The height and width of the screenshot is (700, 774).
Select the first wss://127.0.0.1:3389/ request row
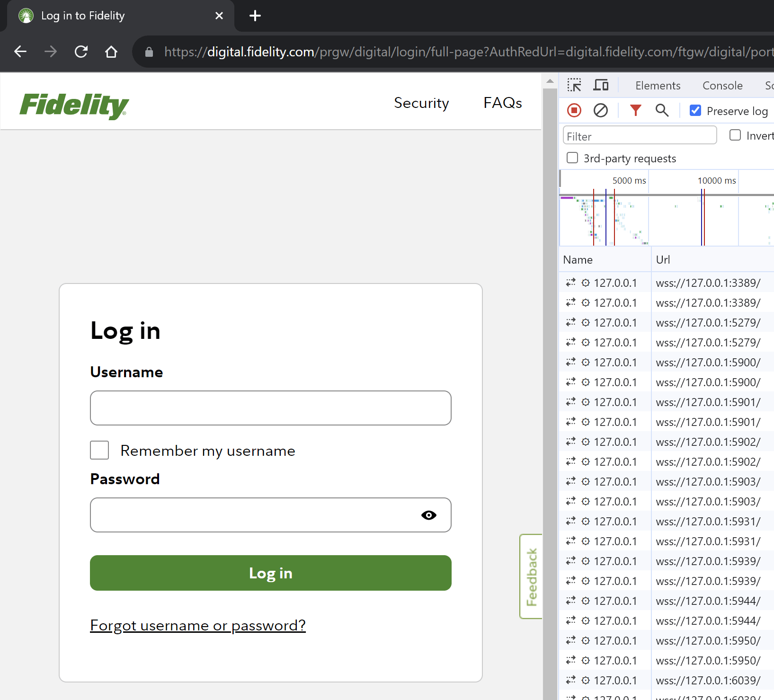pos(667,283)
